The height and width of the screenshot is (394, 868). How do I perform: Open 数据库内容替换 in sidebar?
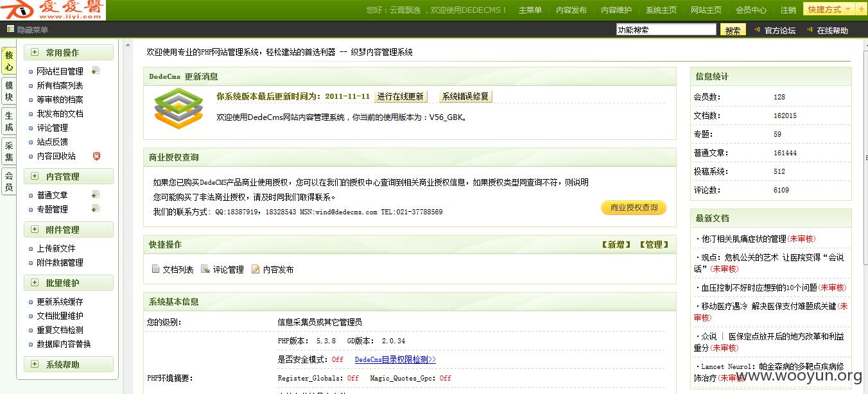pyautogui.click(x=64, y=344)
